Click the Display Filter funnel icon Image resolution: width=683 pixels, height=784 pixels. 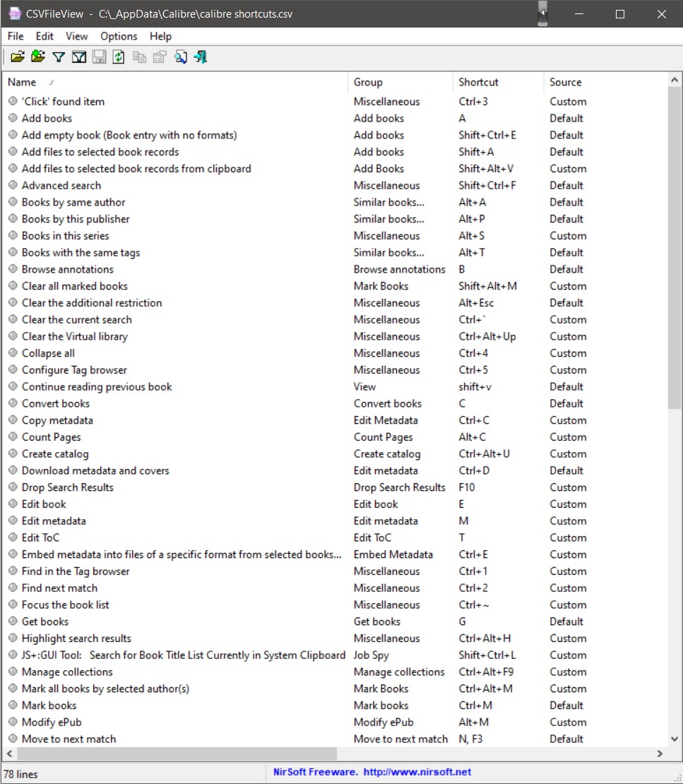[x=59, y=57]
